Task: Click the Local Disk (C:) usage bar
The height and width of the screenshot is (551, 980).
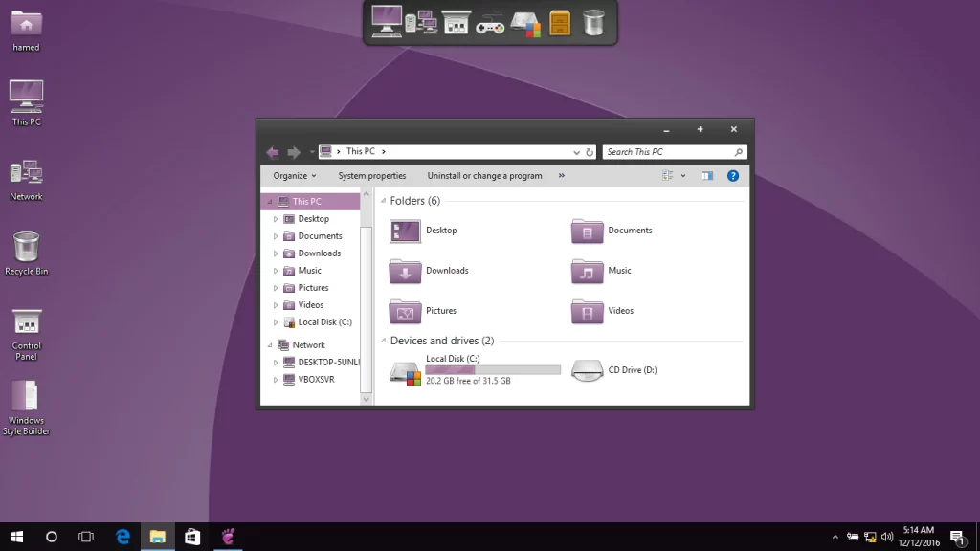Action: (493, 370)
